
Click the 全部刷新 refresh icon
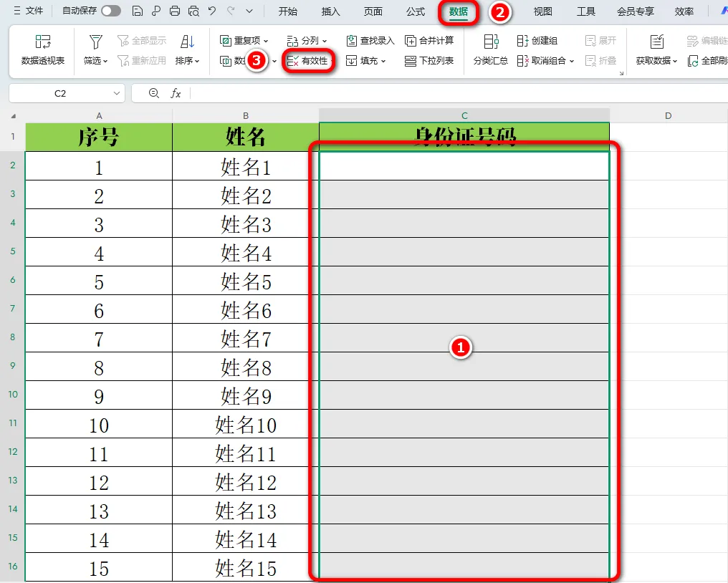click(693, 61)
